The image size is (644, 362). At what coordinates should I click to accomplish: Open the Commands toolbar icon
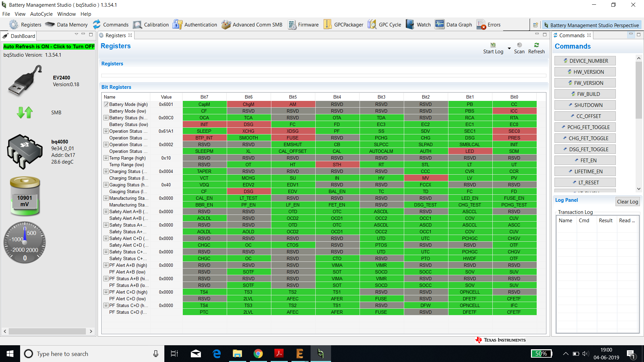point(110,24)
